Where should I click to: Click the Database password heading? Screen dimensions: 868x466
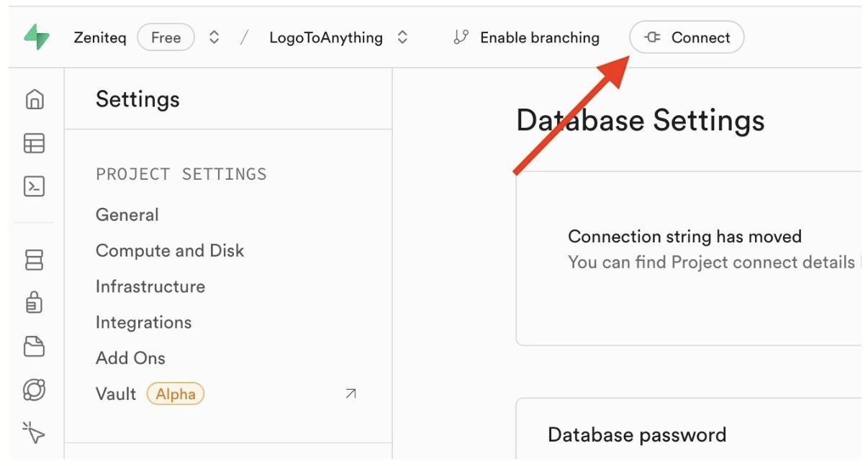(637, 434)
